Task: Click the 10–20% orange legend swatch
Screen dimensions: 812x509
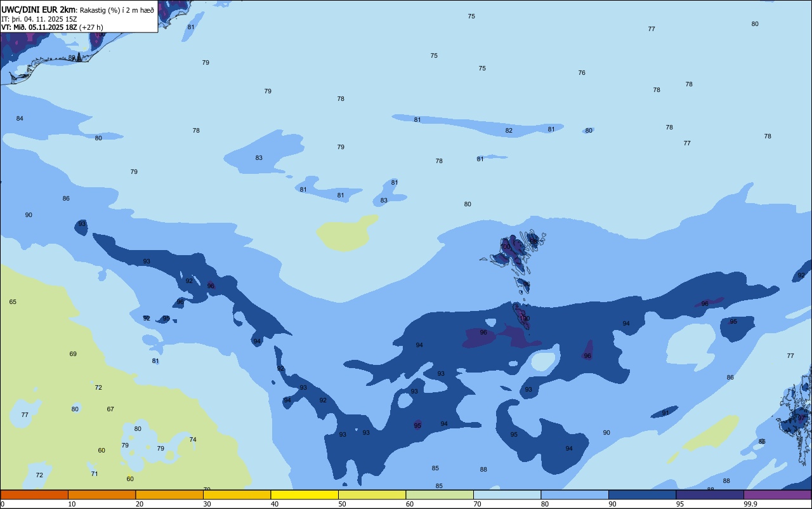Action: pos(101,494)
